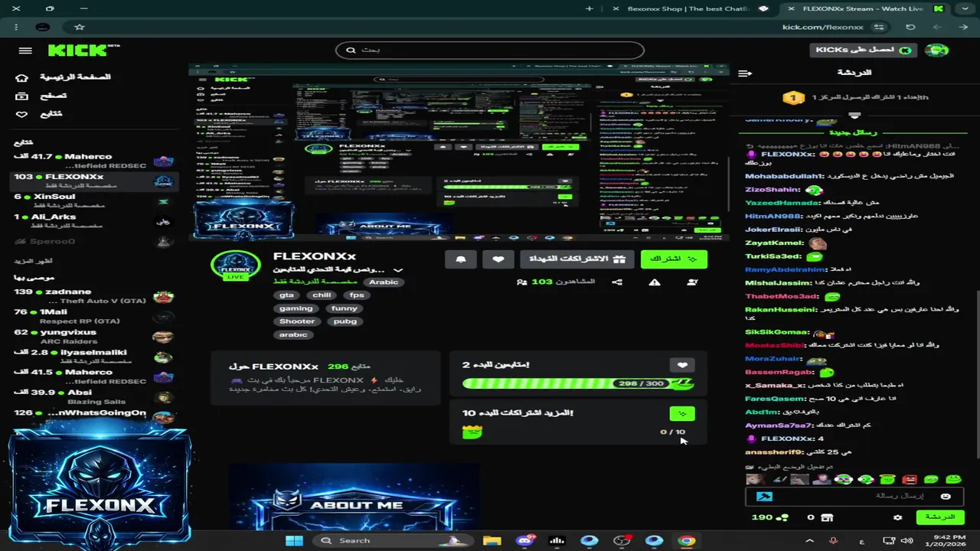
Task: Click the viewers people icon next to 103
Action: (522, 282)
